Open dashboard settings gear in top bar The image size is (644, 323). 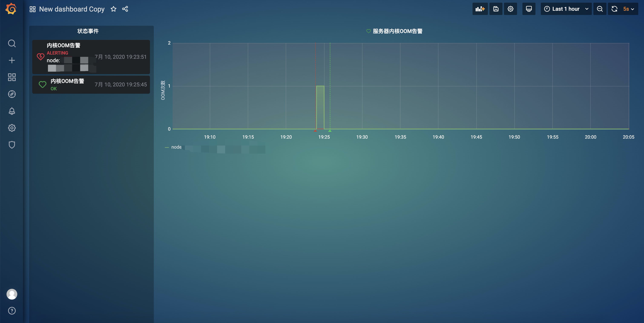(510, 9)
